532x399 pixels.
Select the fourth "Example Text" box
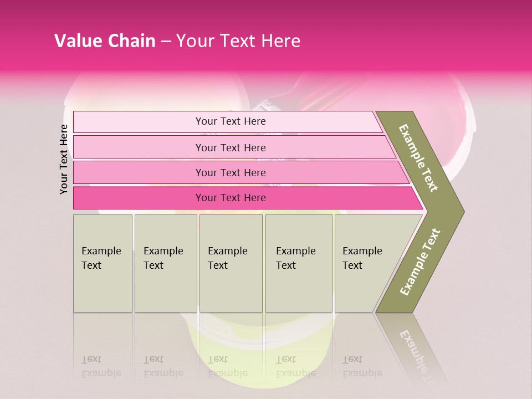299,263
